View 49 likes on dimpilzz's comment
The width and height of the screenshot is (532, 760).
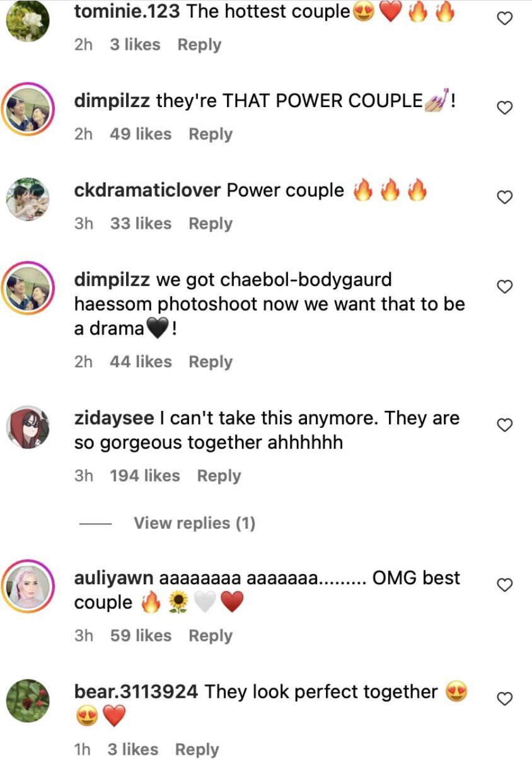point(141,134)
